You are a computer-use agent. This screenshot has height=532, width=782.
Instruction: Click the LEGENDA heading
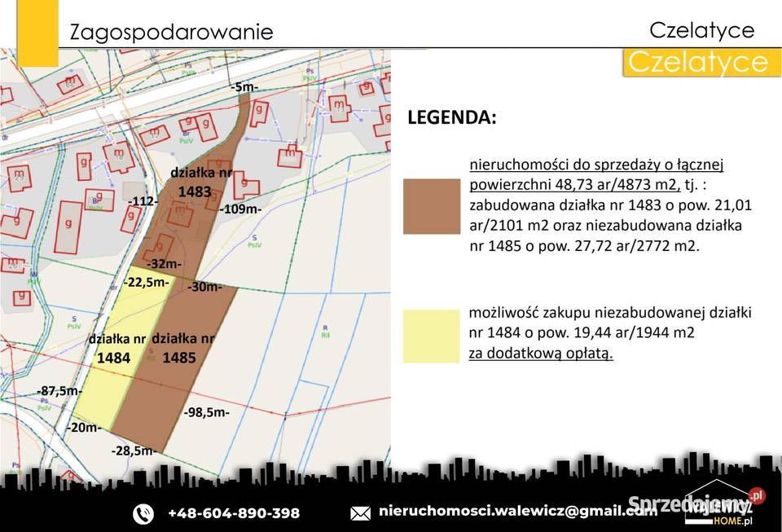pos(452,117)
